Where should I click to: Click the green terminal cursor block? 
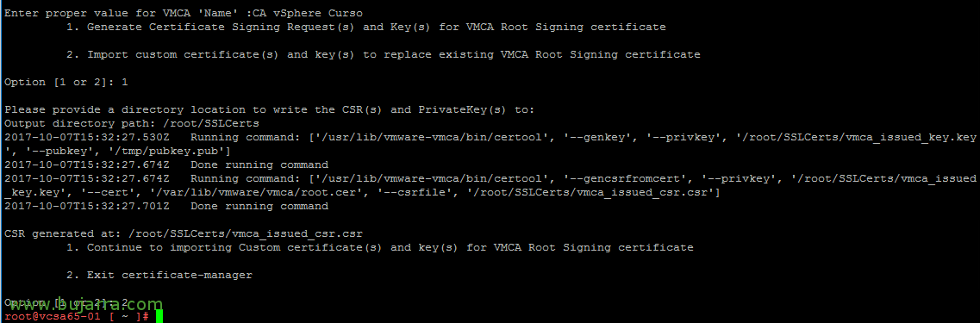click(159, 316)
